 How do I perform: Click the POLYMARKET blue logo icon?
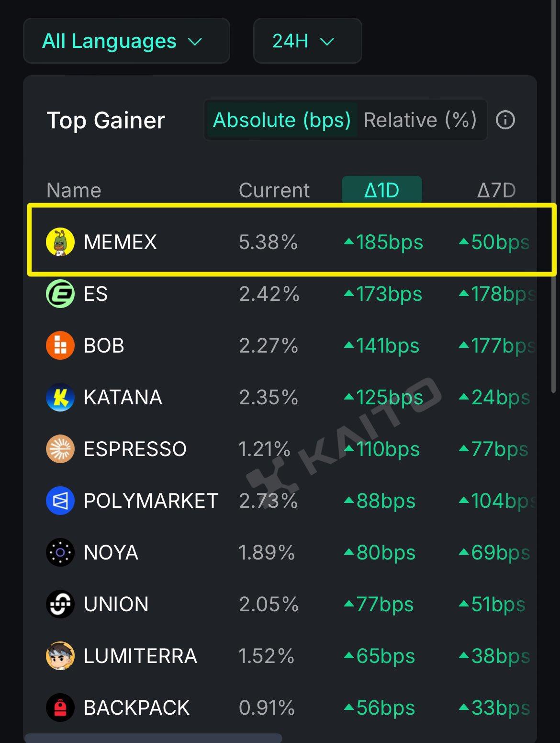(x=60, y=501)
